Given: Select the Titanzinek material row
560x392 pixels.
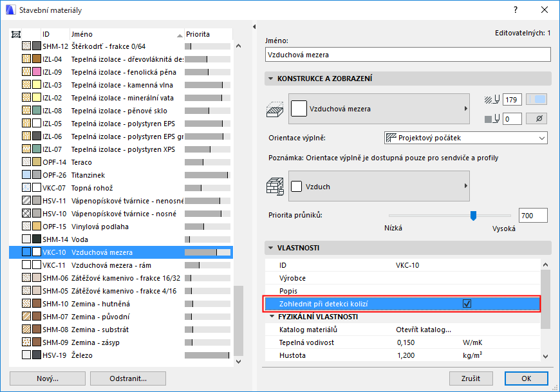Looking at the screenshot, I should [121, 175].
